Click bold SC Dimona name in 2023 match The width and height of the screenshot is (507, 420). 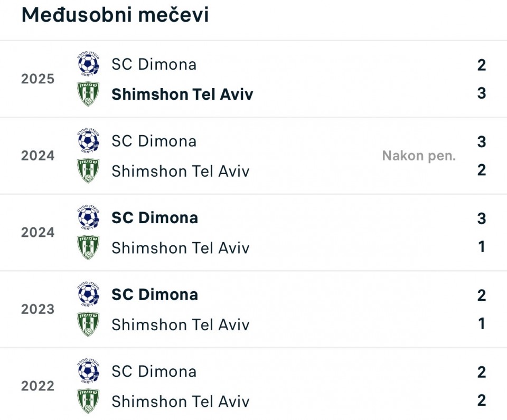tap(155, 294)
